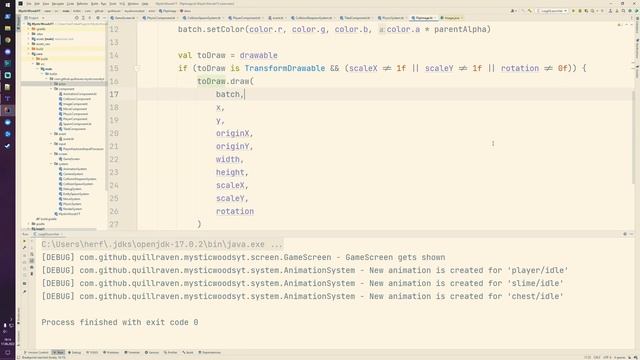The width and height of the screenshot is (640, 360).
Task: Open the run configuration dropdown in toolbar
Action: click(551, 11)
